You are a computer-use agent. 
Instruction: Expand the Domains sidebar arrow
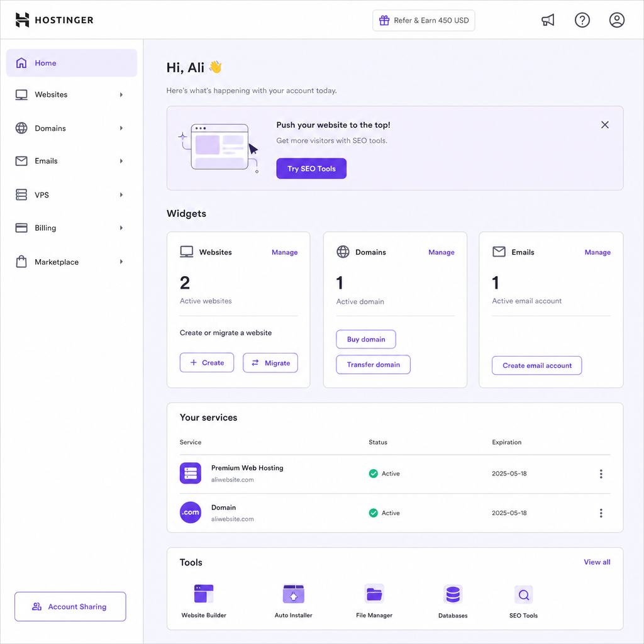point(121,128)
